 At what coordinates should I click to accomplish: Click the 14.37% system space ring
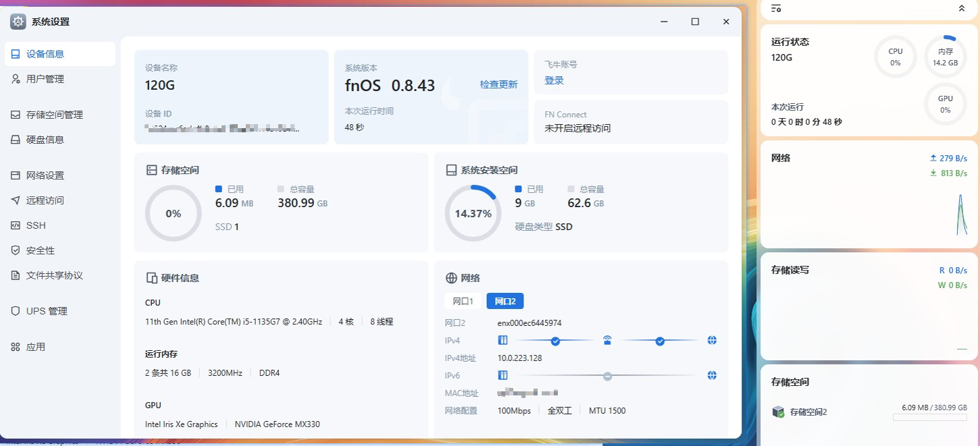[x=473, y=213]
